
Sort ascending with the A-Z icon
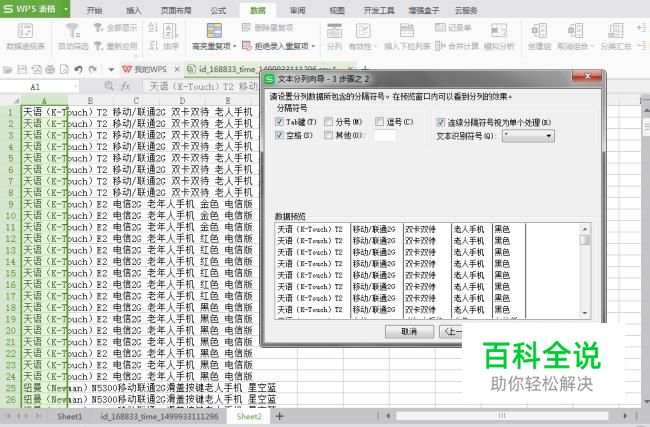[x=153, y=28]
